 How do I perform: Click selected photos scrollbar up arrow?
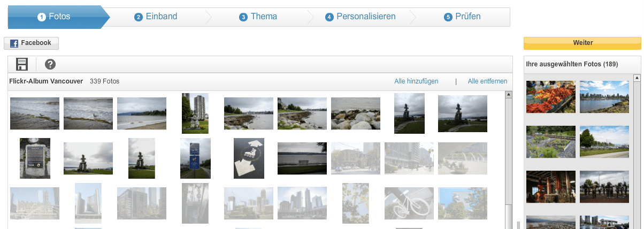637,78
